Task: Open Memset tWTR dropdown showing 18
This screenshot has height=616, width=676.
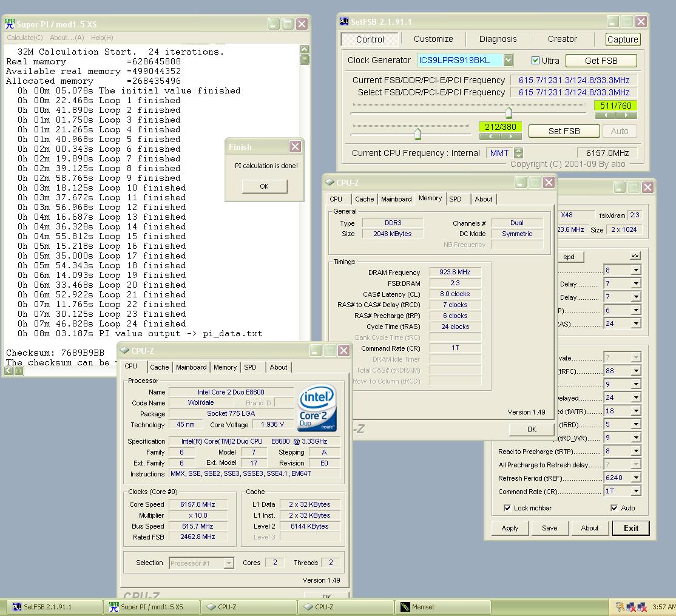Action: coord(636,411)
